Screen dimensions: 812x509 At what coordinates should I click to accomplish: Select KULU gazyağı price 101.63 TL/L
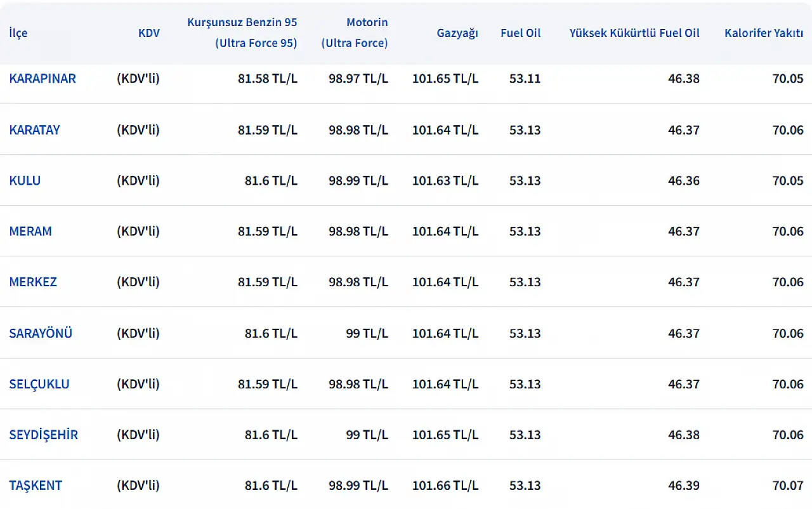[445, 180]
